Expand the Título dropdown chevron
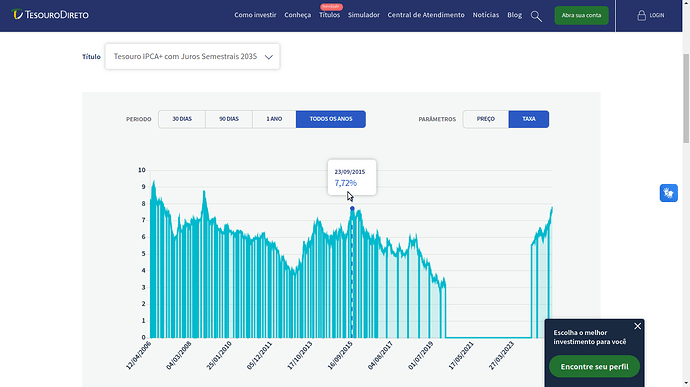Image resolution: width=690 pixels, height=387 pixels. pyautogui.click(x=268, y=57)
